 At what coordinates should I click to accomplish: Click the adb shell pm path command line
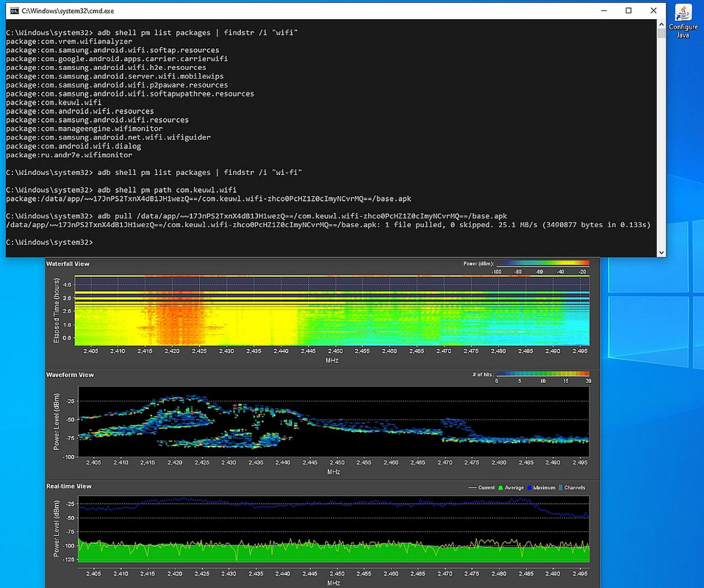121,190
